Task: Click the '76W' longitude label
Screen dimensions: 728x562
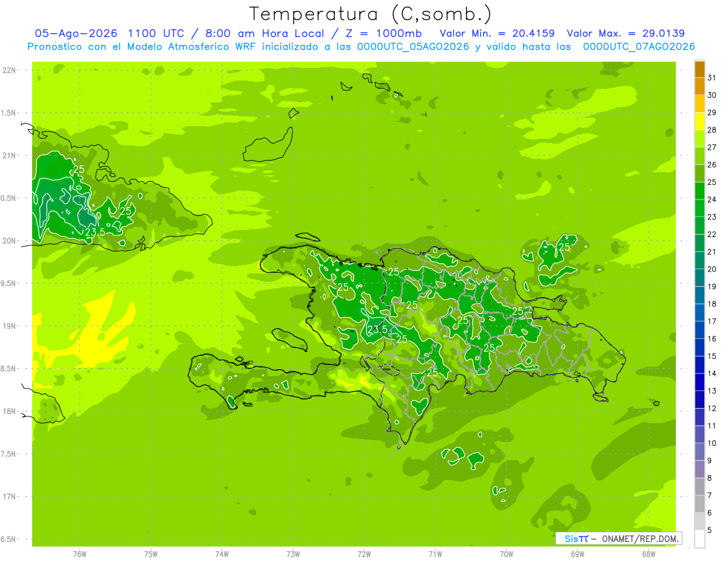Action: click(x=79, y=554)
